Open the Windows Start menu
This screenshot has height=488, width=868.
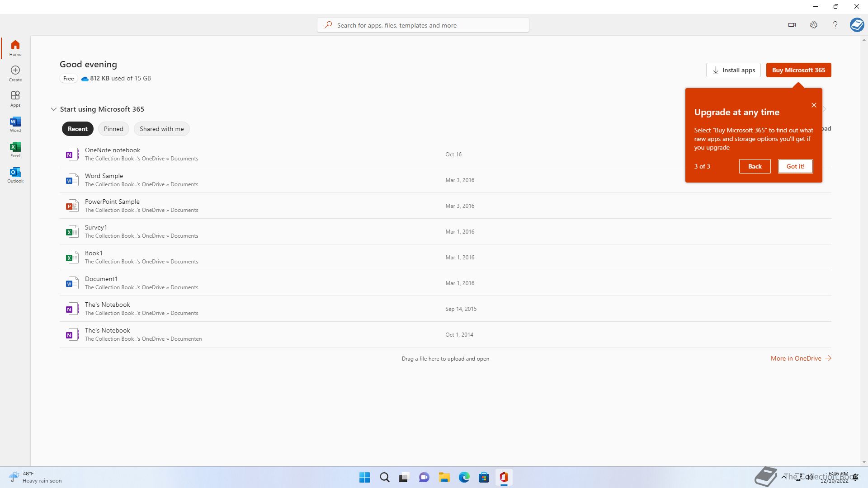(364, 477)
